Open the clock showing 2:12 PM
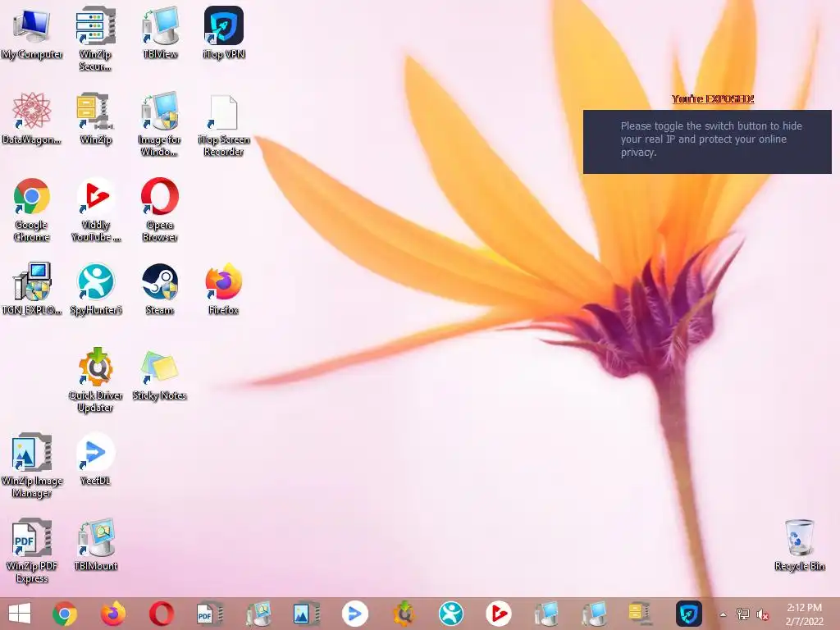The image size is (840, 630). [804, 614]
